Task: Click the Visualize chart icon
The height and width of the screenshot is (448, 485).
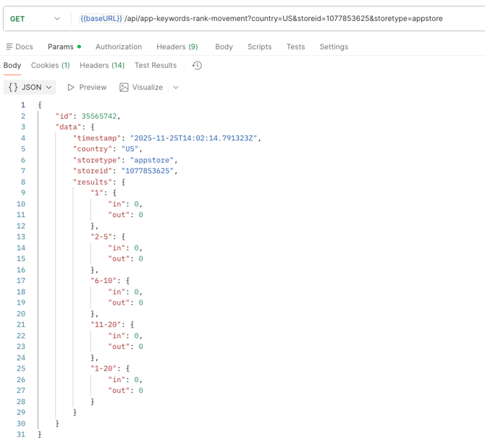Action: pos(124,88)
